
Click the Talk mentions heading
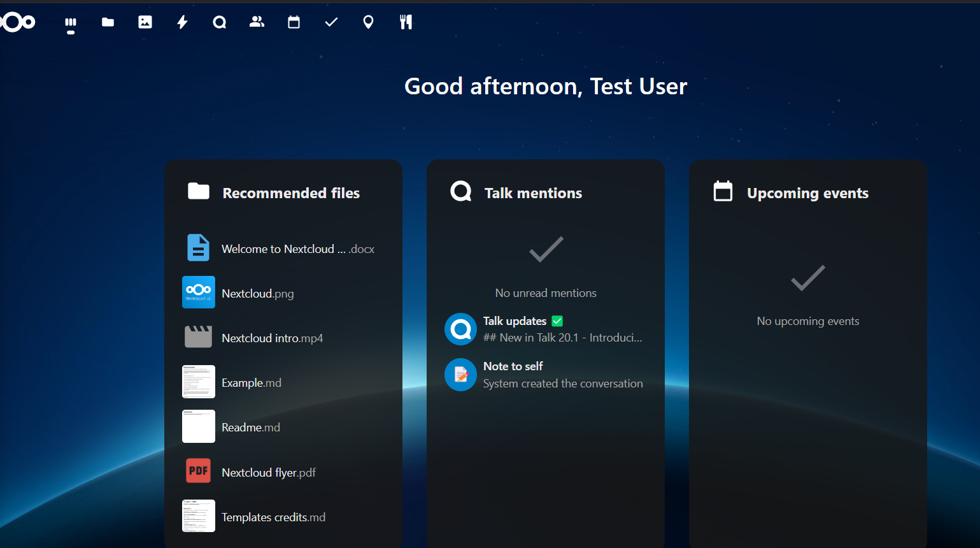(533, 193)
